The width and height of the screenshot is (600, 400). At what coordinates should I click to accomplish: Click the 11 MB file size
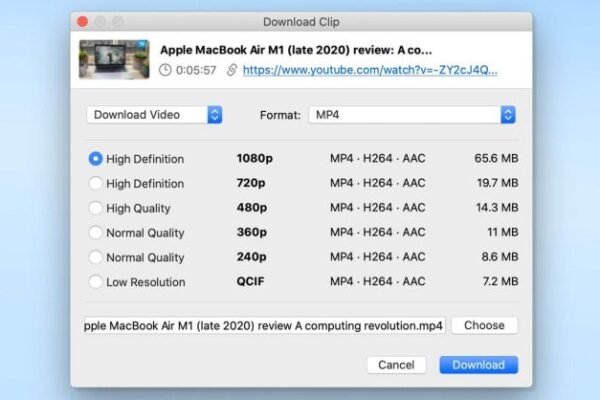coord(503,232)
